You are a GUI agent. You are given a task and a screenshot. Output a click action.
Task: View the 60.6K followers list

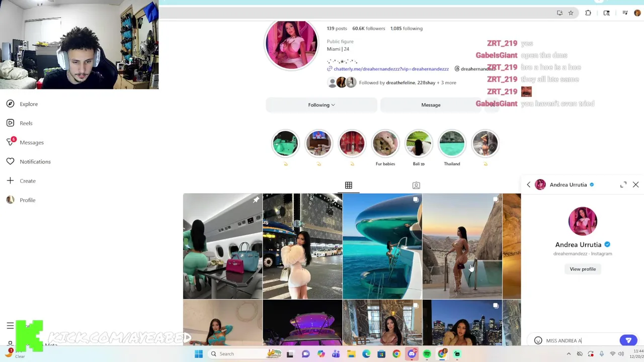pos(368,29)
